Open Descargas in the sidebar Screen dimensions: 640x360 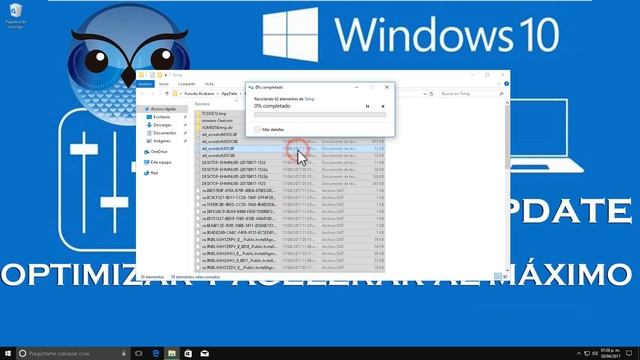point(162,125)
